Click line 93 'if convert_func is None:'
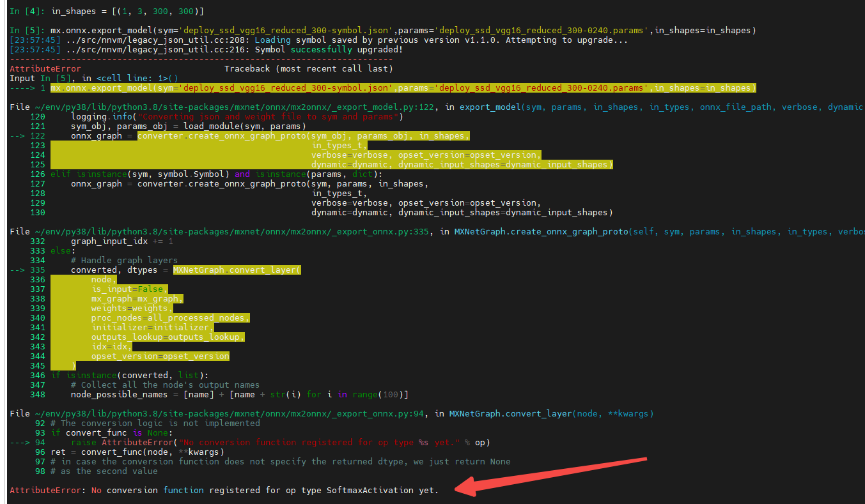The image size is (865, 504). [x=112, y=433]
